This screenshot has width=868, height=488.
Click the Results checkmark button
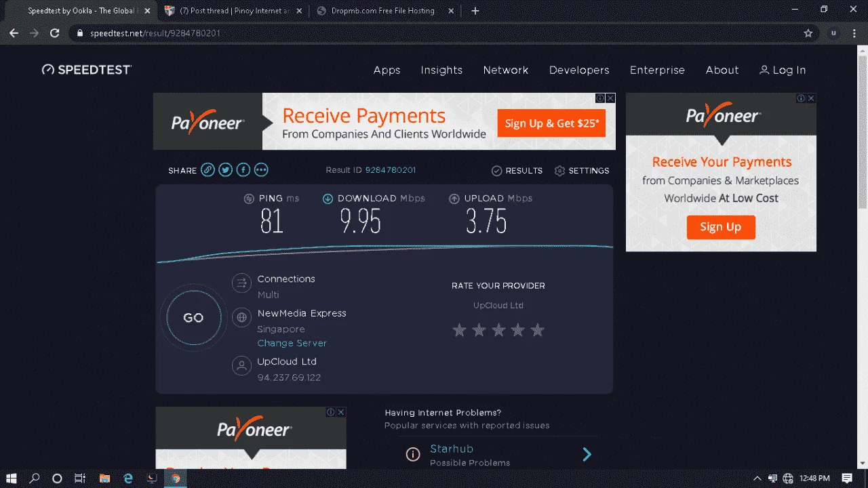517,171
